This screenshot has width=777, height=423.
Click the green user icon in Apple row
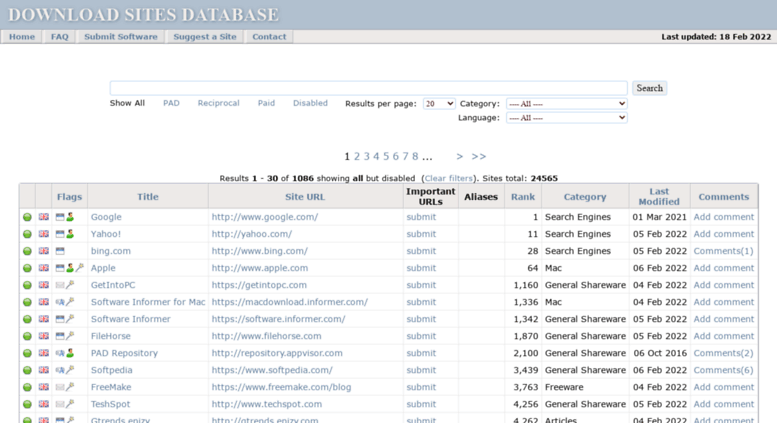(70, 267)
